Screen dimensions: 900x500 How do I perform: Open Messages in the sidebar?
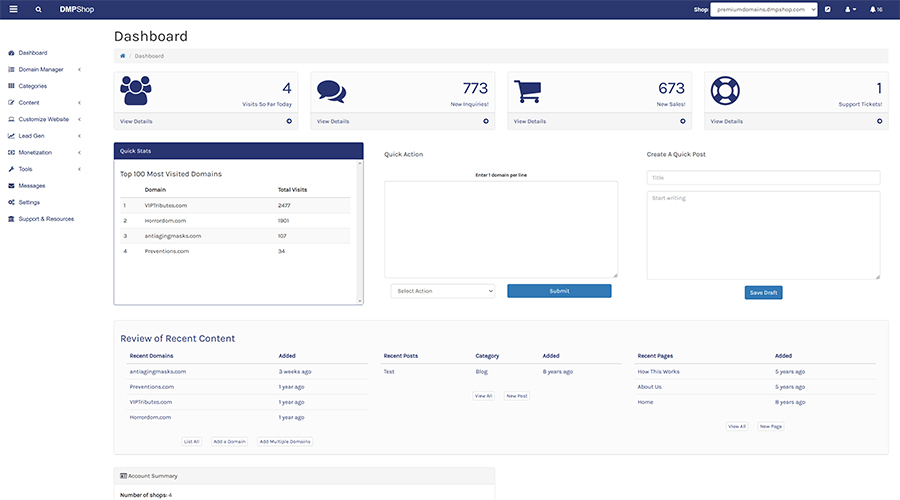[x=32, y=185]
